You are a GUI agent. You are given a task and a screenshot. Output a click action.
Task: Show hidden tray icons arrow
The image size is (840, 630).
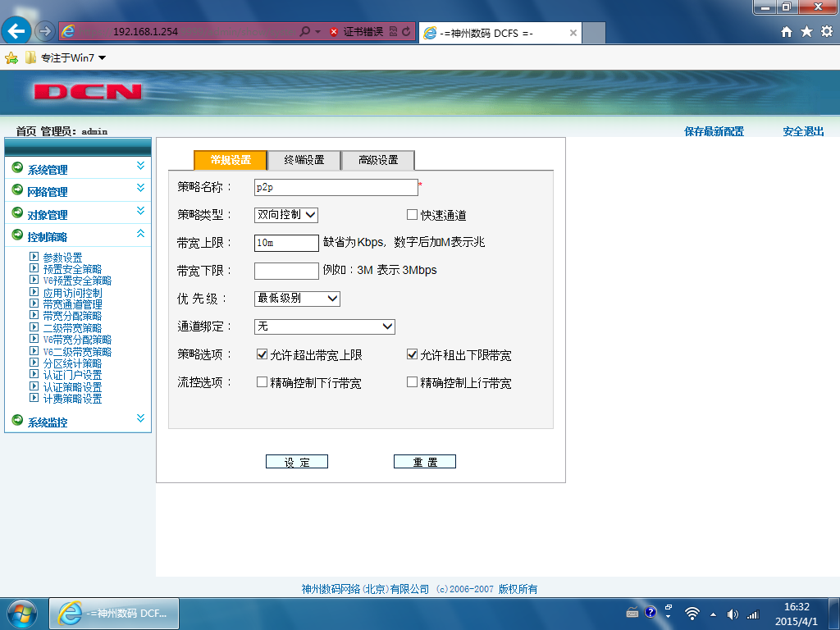click(713, 614)
